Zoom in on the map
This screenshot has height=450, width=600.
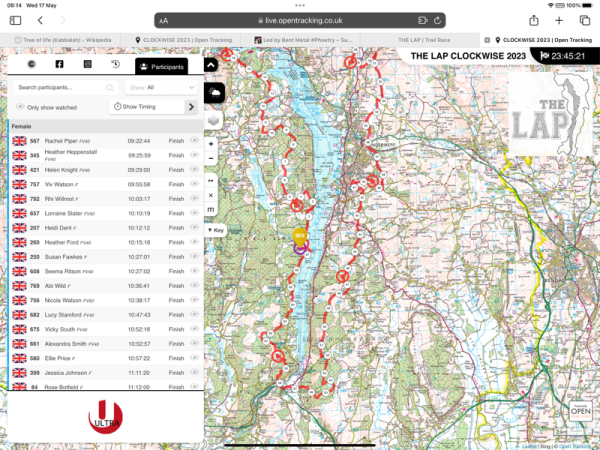click(x=211, y=144)
